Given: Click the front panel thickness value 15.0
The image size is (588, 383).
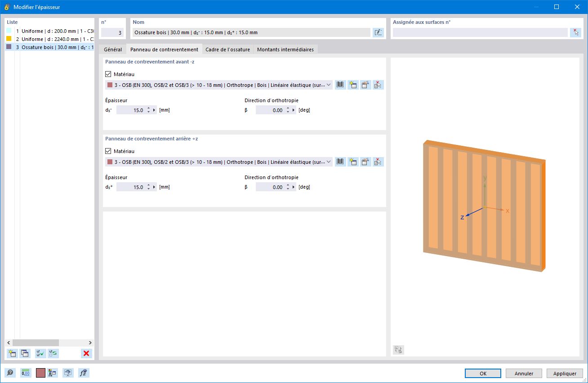Looking at the screenshot, I should (130, 110).
